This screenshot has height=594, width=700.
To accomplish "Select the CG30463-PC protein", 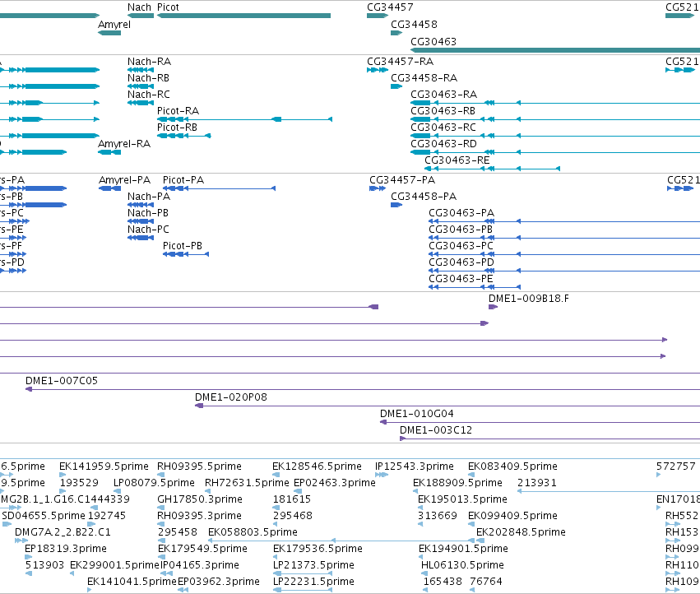I will [564, 254].
